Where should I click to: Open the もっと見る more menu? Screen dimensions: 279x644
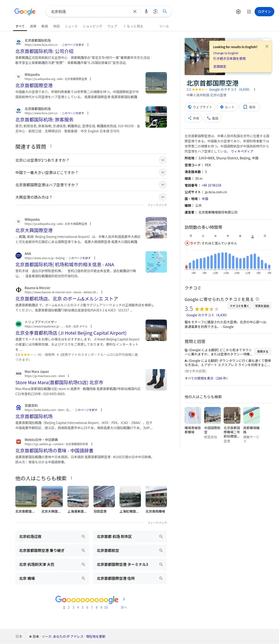pos(133,26)
